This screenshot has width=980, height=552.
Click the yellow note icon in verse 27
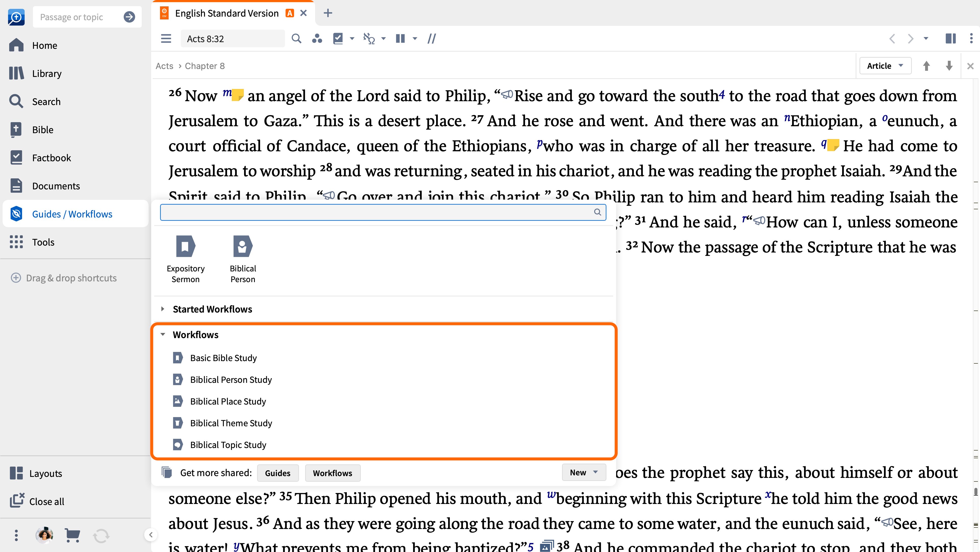[x=833, y=145]
